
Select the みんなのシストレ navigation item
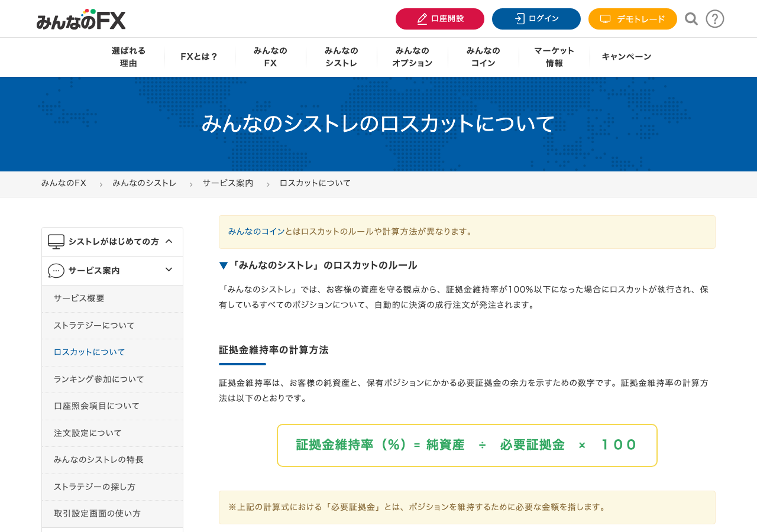pyautogui.click(x=341, y=57)
